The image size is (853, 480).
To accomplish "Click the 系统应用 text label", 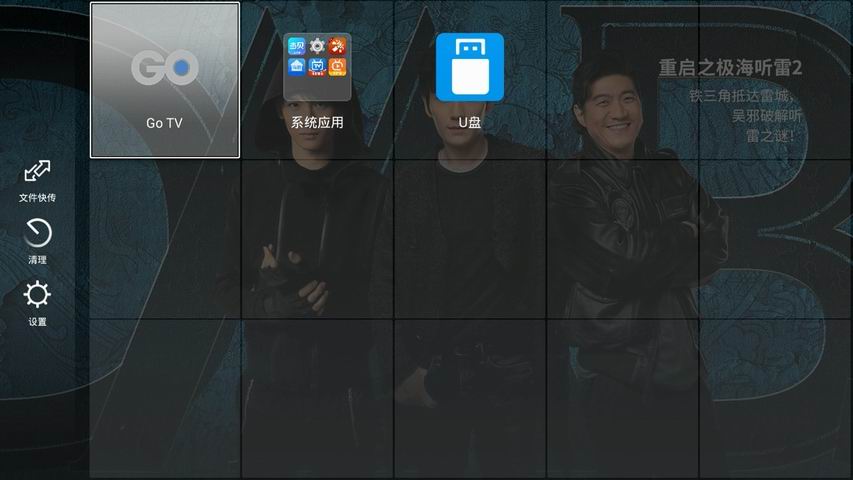I will point(317,123).
